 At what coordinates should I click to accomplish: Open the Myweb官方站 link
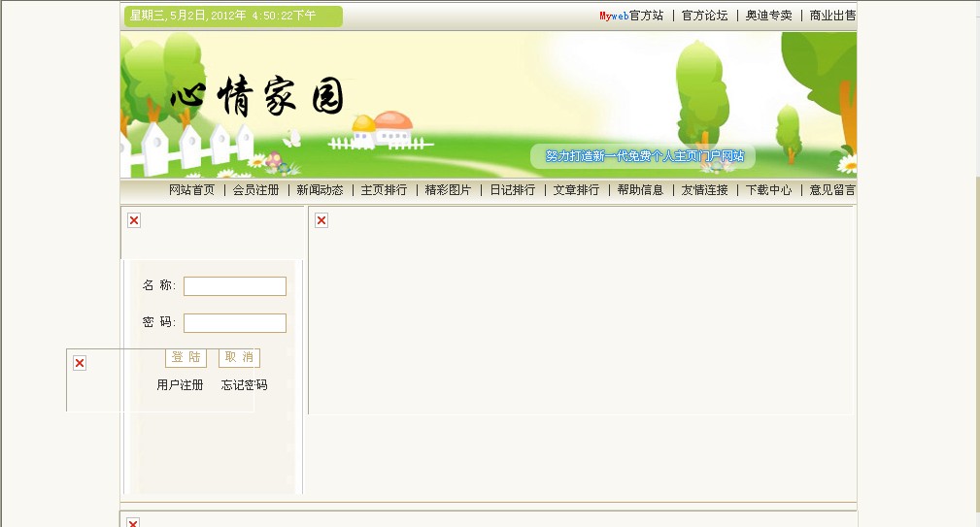pos(631,16)
